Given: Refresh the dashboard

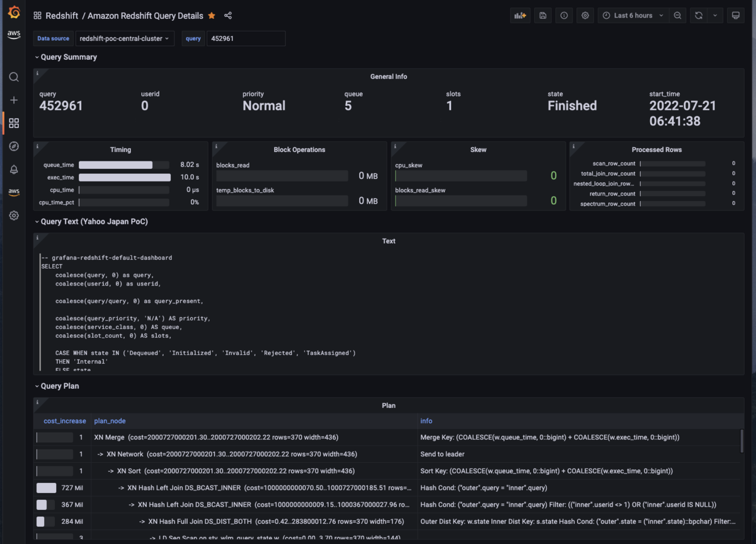Looking at the screenshot, I should coord(698,15).
